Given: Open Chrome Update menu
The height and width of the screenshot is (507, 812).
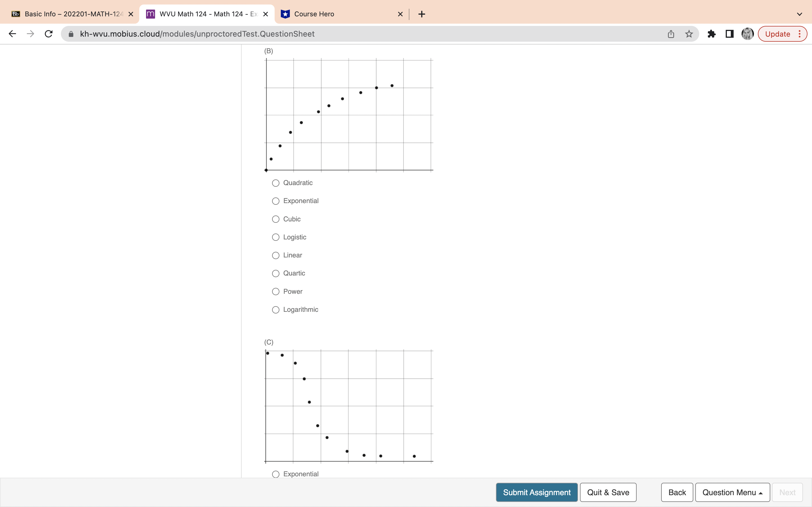Looking at the screenshot, I should [x=782, y=34].
